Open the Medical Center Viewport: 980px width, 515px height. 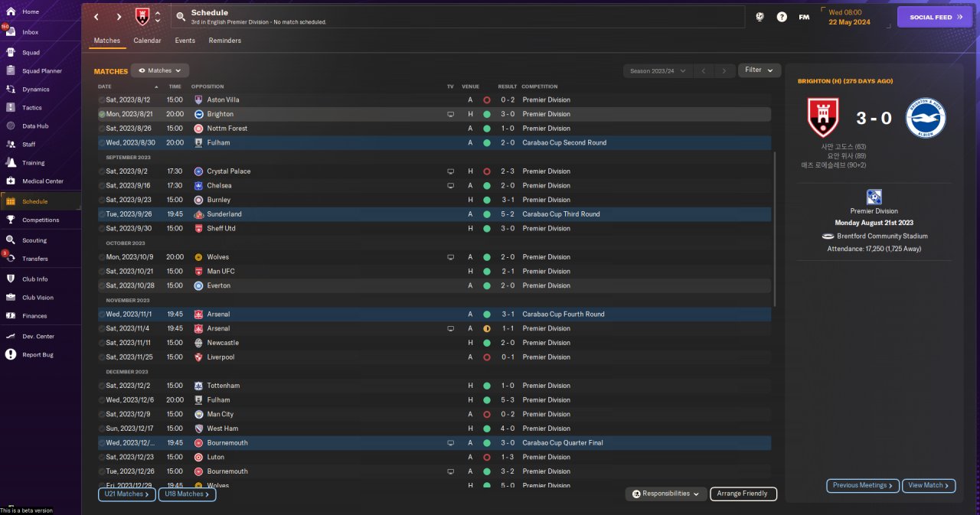(x=43, y=181)
